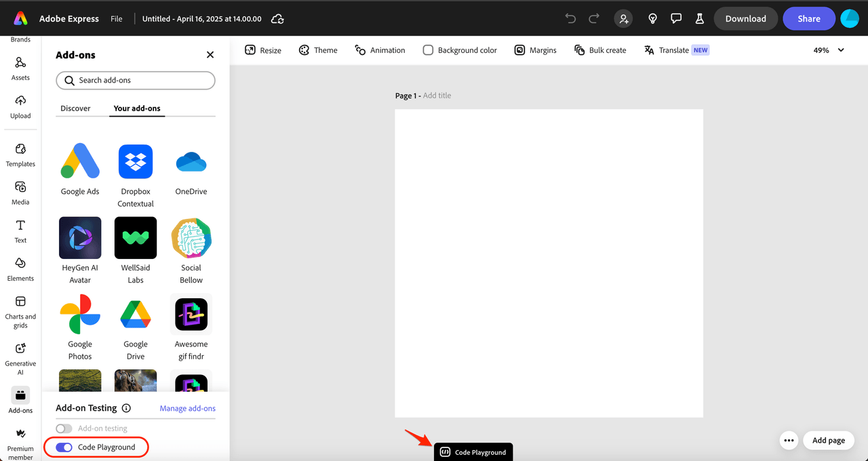Click the Download button

click(x=746, y=18)
